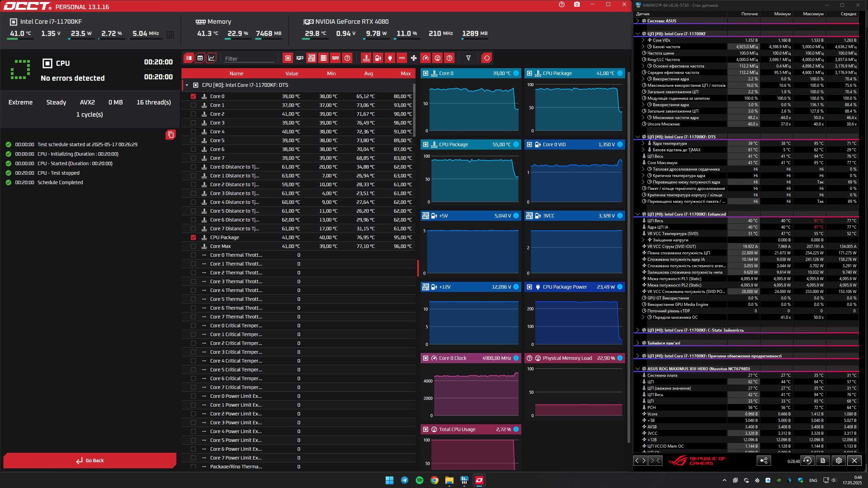Viewport: 868px width, 488px height.
Task: Open info for CPU Package Power graph
Action: click(x=620, y=287)
